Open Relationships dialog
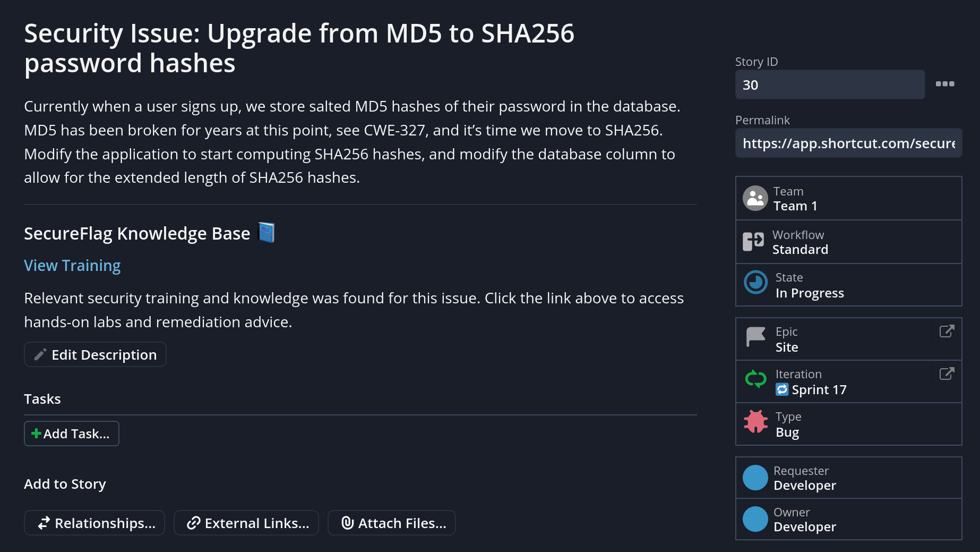The height and width of the screenshot is (552, 980). [94, 523]
